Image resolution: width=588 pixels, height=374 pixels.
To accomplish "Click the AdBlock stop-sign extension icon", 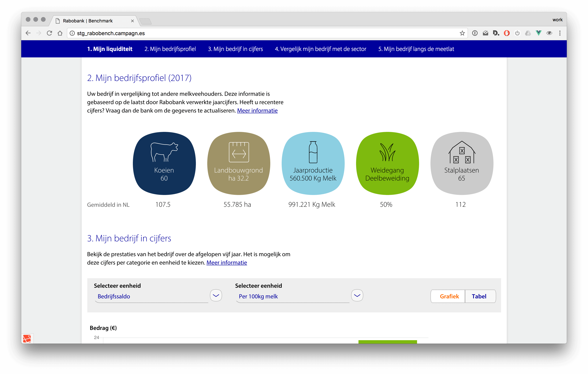I will 507,33.
